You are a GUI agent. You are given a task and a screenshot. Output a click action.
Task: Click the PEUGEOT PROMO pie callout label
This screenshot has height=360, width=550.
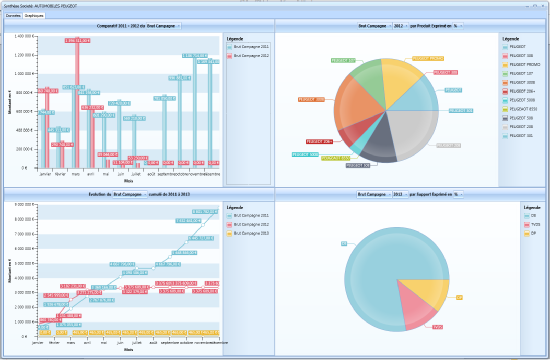(428, 59)
